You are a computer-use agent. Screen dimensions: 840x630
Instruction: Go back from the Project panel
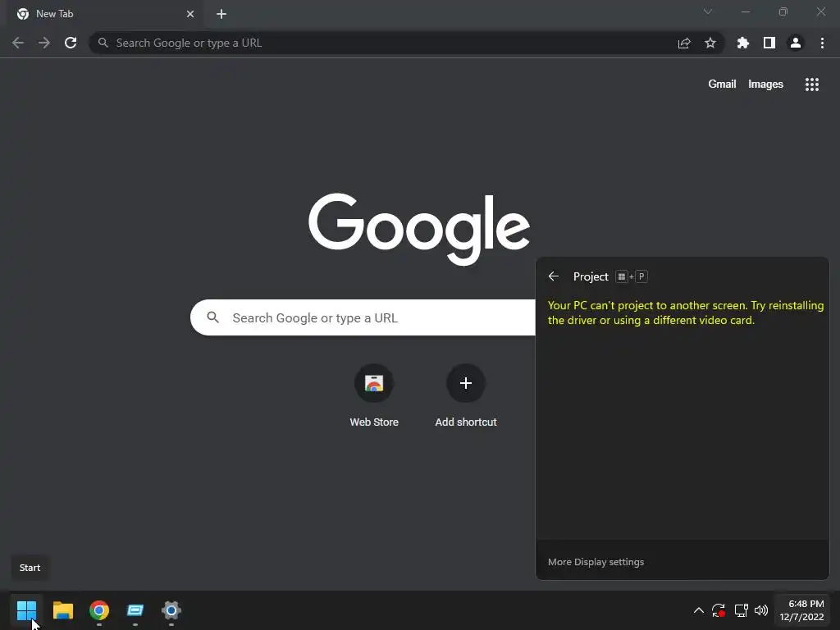point(554,276)
